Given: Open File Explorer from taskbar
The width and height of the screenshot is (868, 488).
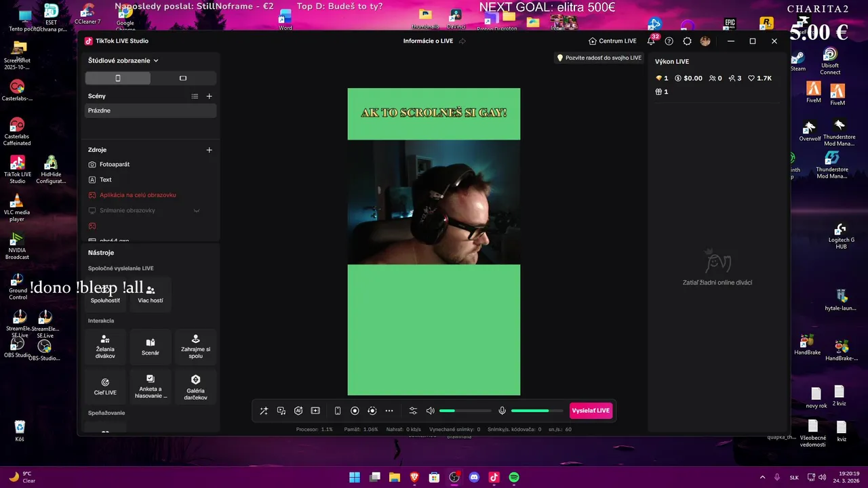Looking at the screenshot, I should 395,477.
